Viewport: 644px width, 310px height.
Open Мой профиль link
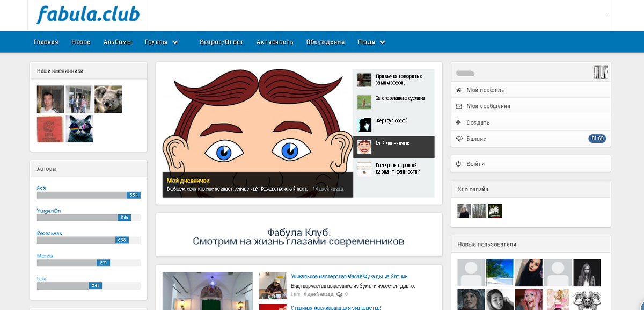485,90
